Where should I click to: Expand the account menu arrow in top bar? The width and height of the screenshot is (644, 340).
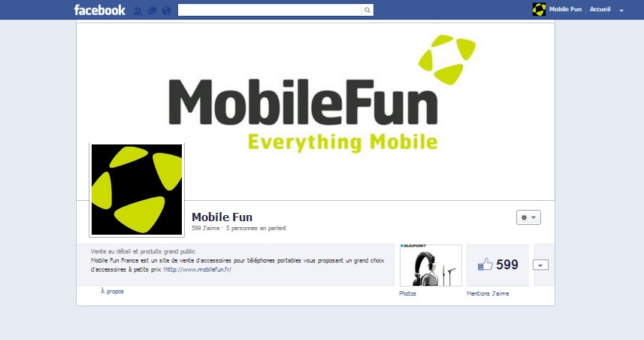point(621,11)
